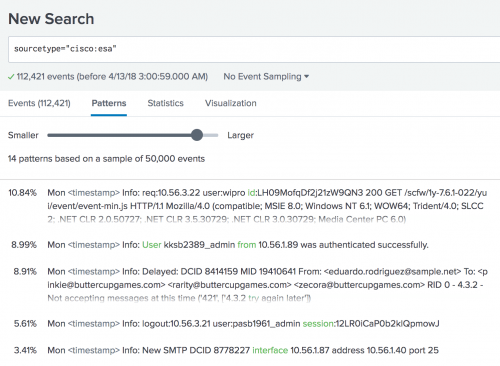500x366 pixels.
Task: Select the Patterns tab
Action: click(x=109, y=103)
